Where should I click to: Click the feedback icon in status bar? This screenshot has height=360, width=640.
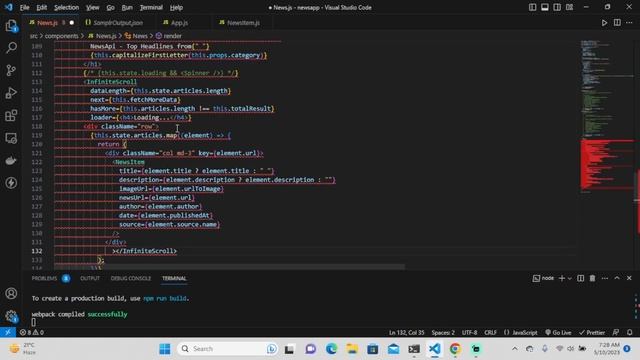[616, 332]
